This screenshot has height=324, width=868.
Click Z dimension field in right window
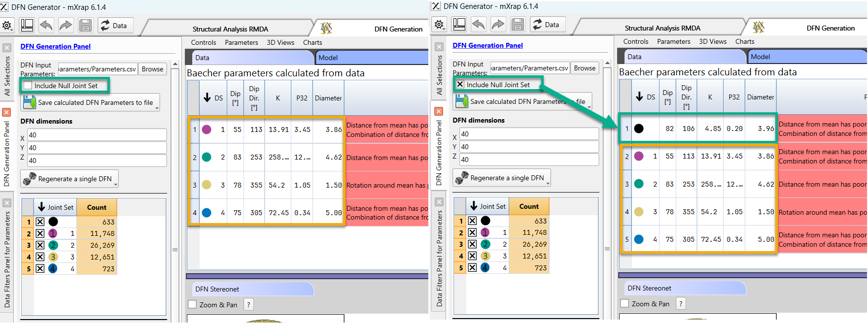529,160
